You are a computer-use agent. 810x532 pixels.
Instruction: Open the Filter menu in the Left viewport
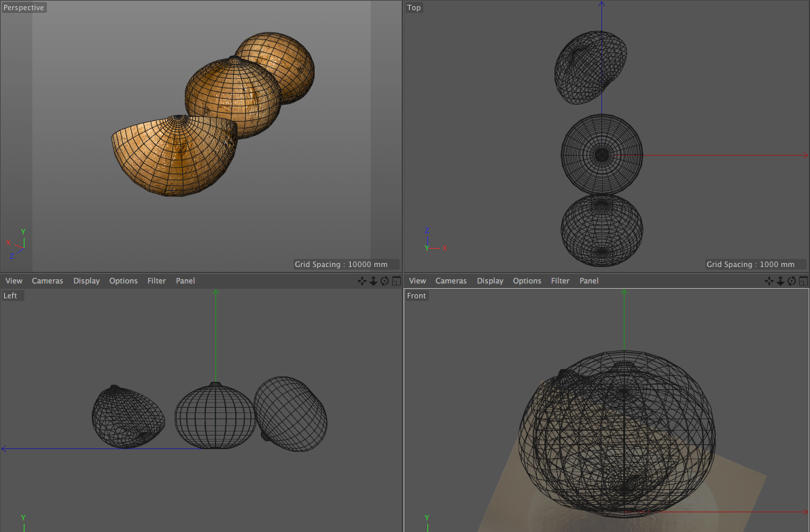coord(156,281)
